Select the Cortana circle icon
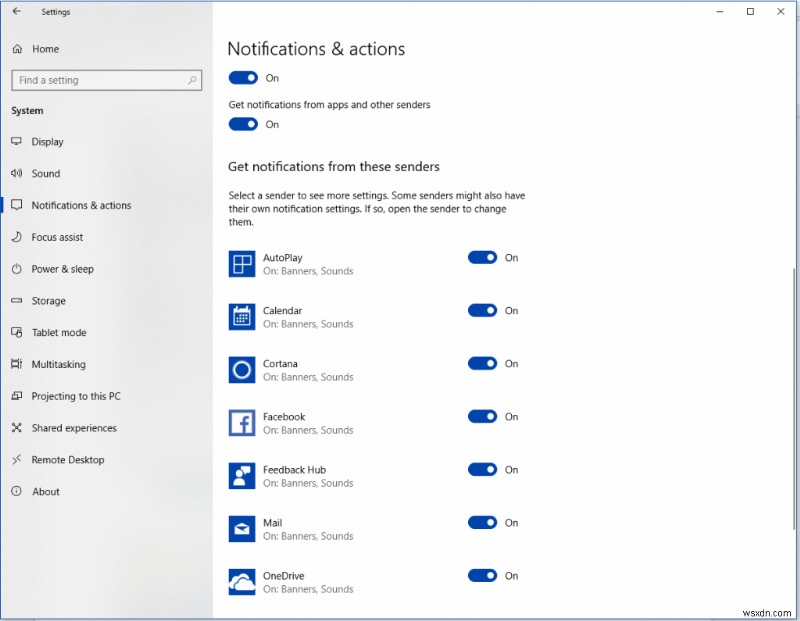Image resolution: width=800 pixels, height=621 pixels. coord(241,369)
